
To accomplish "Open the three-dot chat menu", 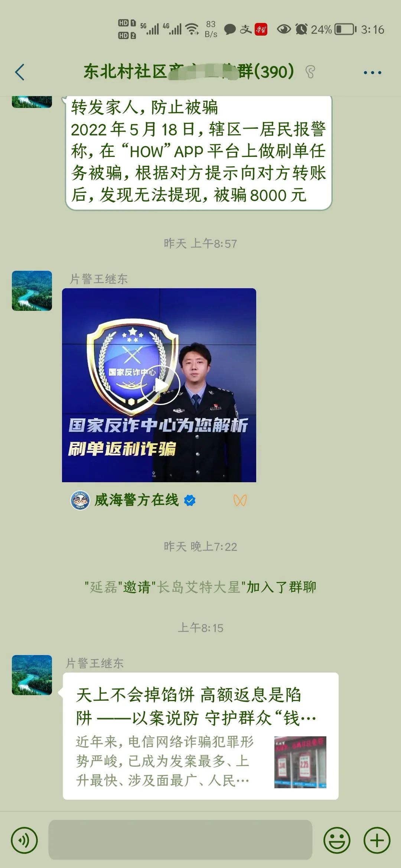I will pyautogui.click(x=372, y=73).
